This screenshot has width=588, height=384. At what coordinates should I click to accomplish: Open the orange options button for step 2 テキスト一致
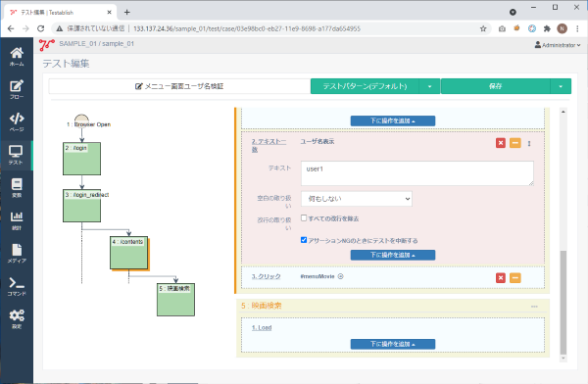[515, 143]
